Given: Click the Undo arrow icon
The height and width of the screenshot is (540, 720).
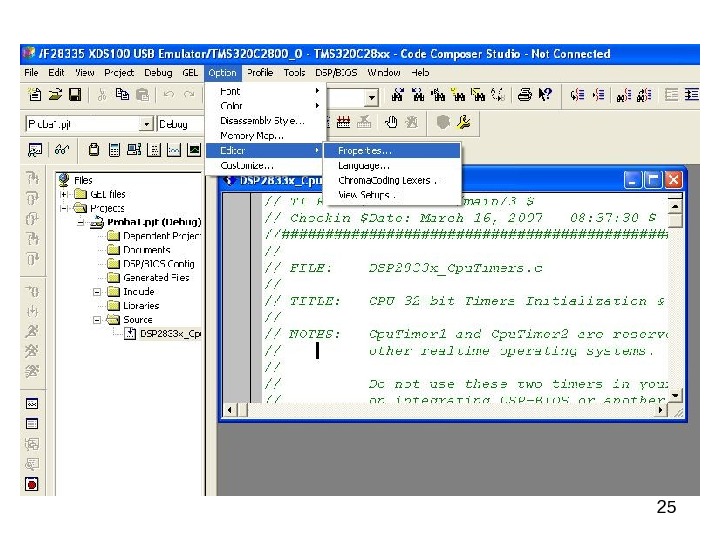Looking at the screenshot, I should click(169, 95).
